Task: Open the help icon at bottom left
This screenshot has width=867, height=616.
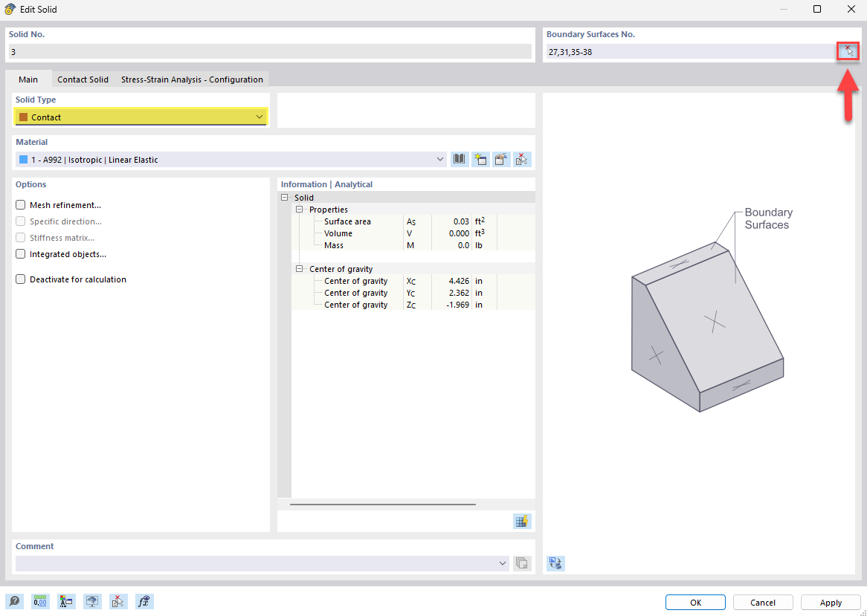Action: (x=14, y=601)
